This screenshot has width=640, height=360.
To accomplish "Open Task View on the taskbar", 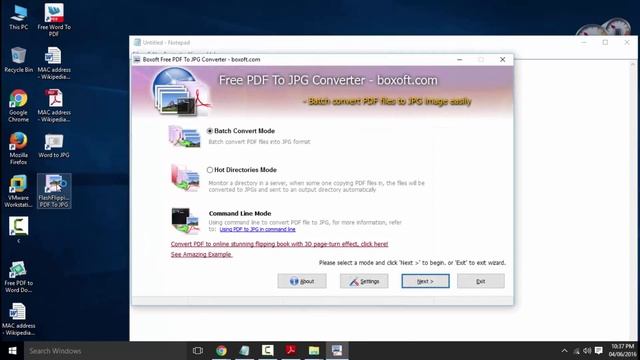I will click(x=198, y=351).
